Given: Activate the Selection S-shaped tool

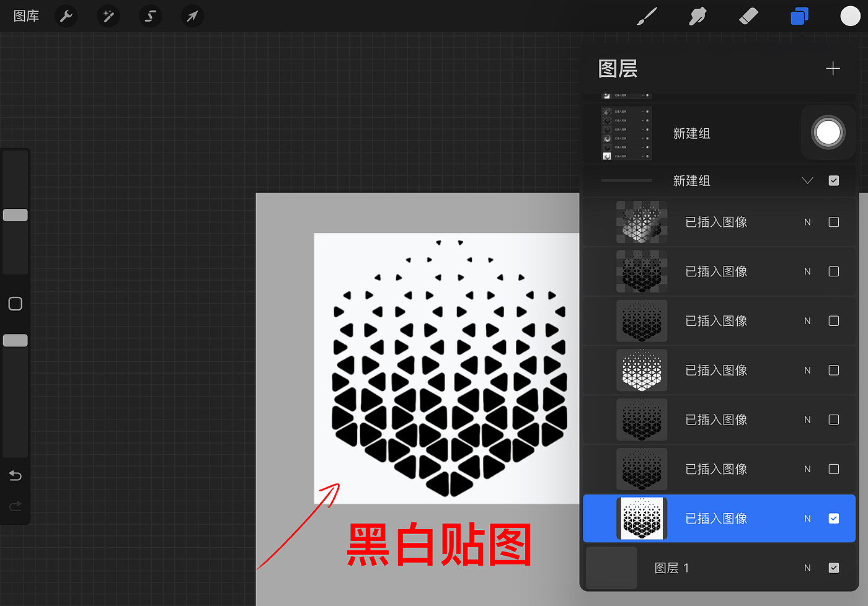Looking at the screenshot, I should [150, 16].
